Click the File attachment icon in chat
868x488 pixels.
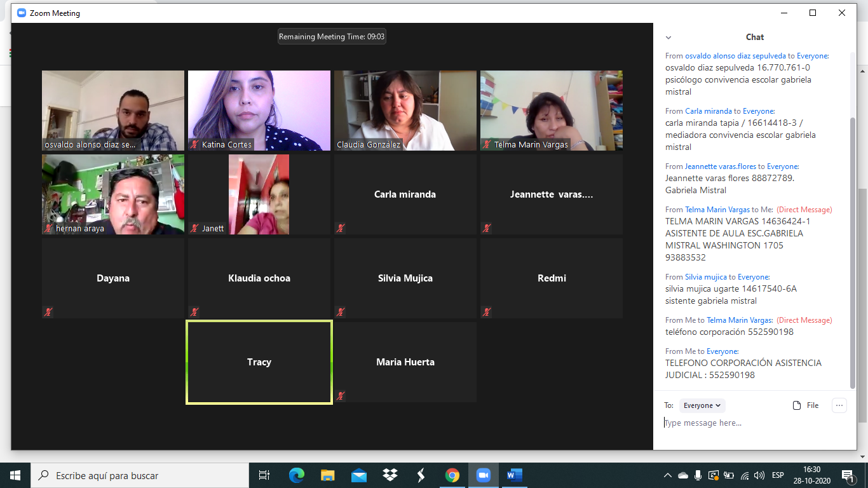click(805, 405)
